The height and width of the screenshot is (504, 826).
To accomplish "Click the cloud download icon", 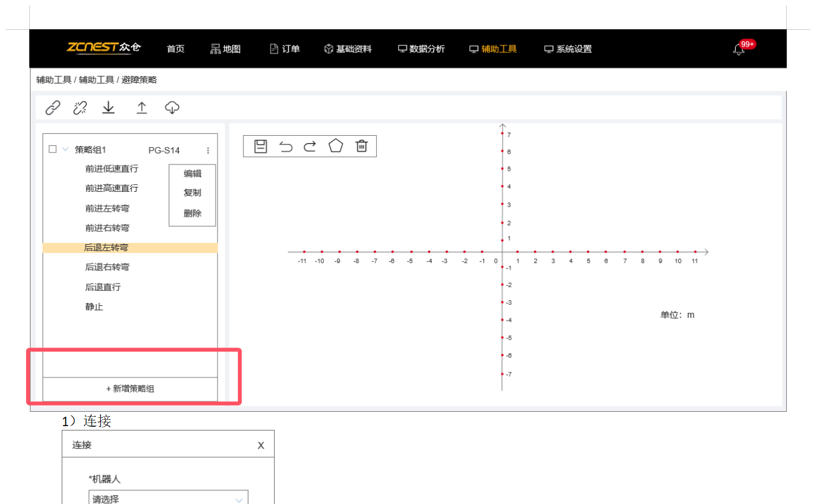I will pyautogui.click(x=172, y=108).
